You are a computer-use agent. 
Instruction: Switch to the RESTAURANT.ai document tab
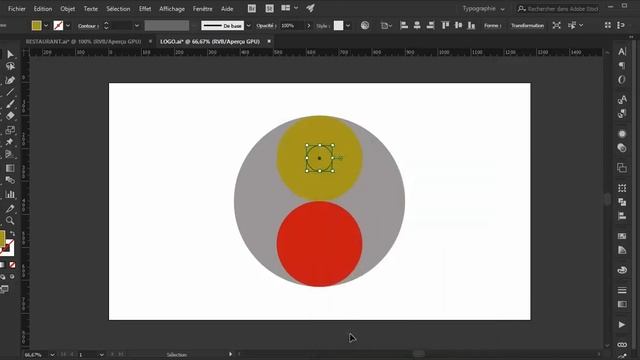[83, 42]
